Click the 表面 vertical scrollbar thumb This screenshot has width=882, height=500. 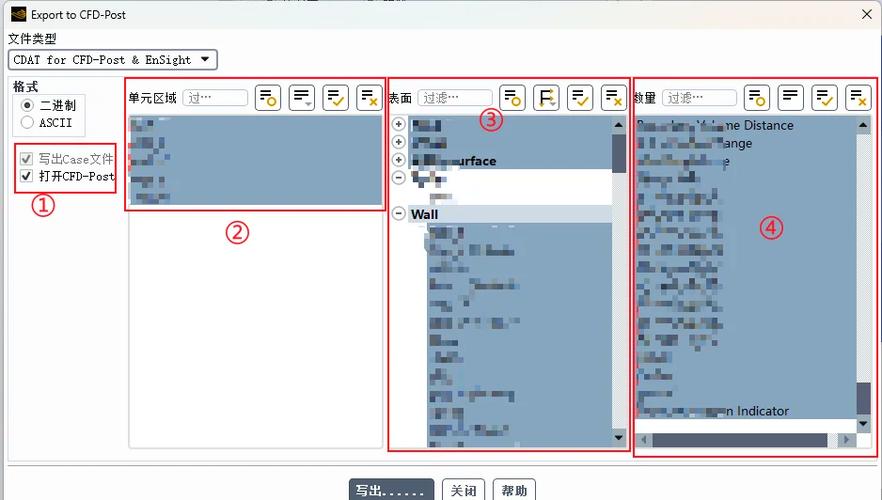[x=619, y=153]
